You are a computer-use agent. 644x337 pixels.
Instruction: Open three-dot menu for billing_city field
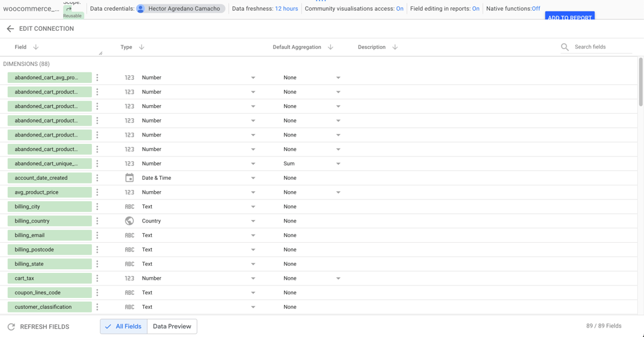point(97,207)
